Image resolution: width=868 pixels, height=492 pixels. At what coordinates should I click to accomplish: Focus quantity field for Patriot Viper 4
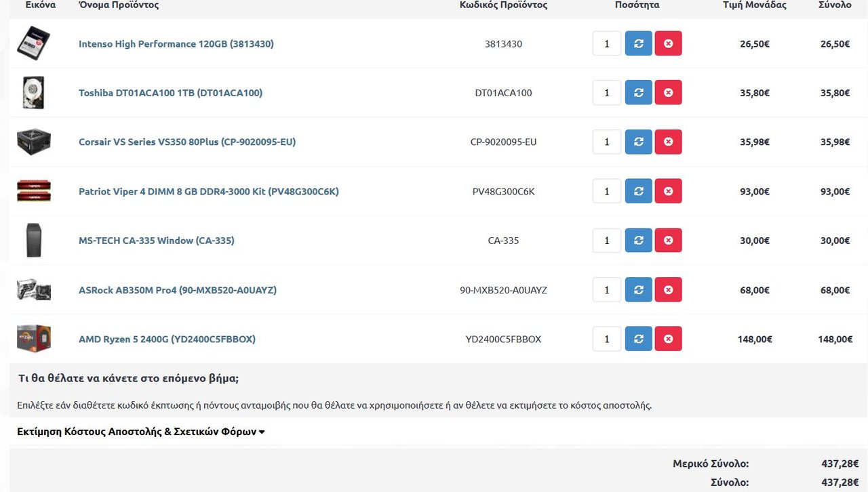[x=607, y=191]
